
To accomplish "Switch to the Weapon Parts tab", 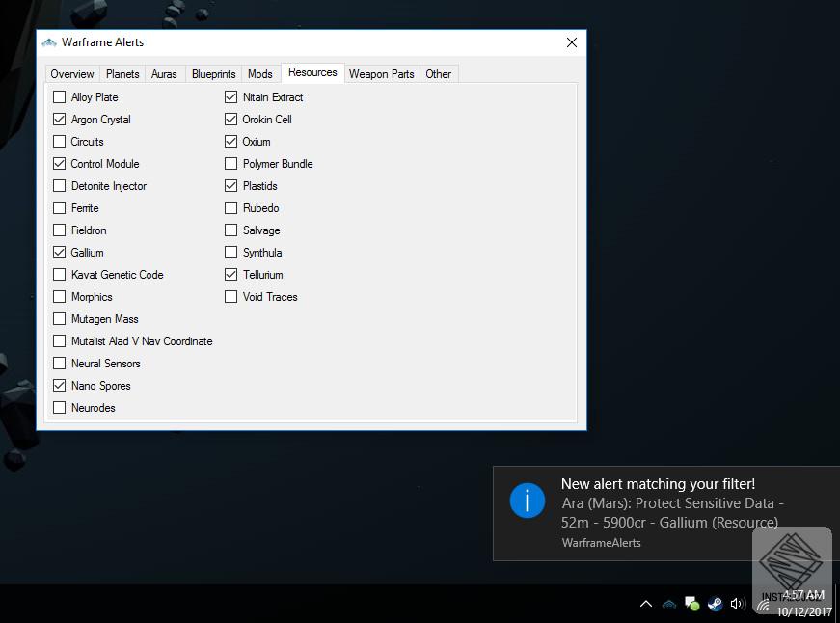I will coord(382,74).
